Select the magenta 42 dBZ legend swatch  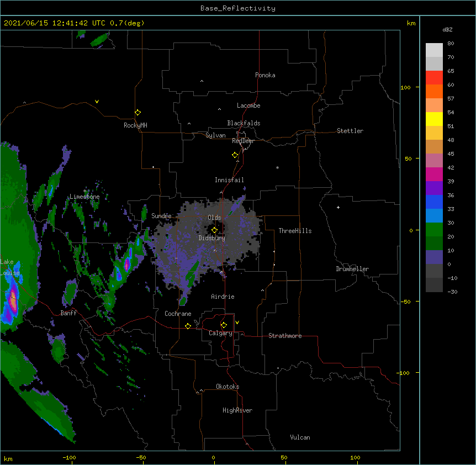434,174
